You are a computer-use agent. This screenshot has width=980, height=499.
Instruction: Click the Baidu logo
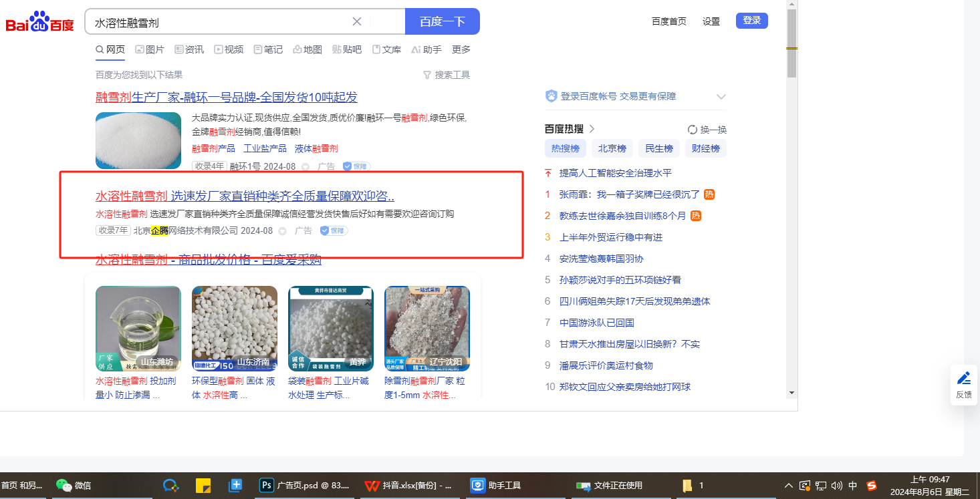[x=40, y=23]
